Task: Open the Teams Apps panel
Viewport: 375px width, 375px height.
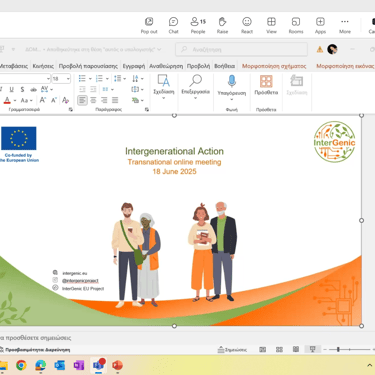Action: click(320, 25)
